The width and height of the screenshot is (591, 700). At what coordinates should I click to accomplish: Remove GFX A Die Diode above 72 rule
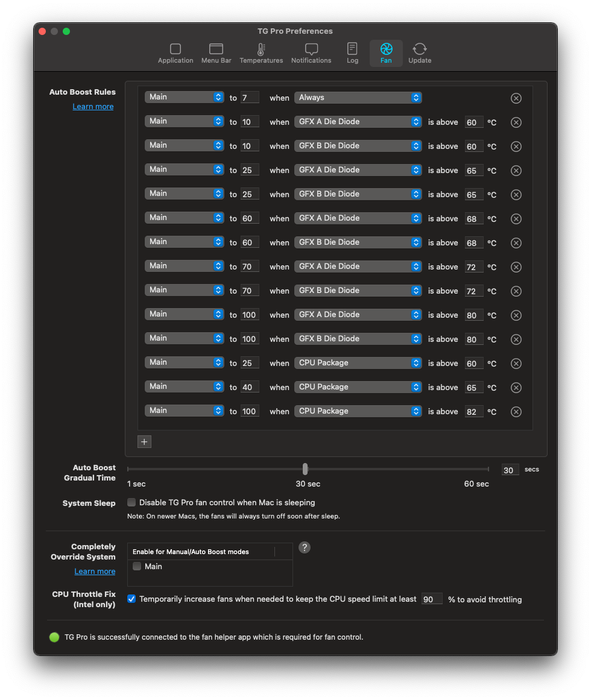(516, 267)
